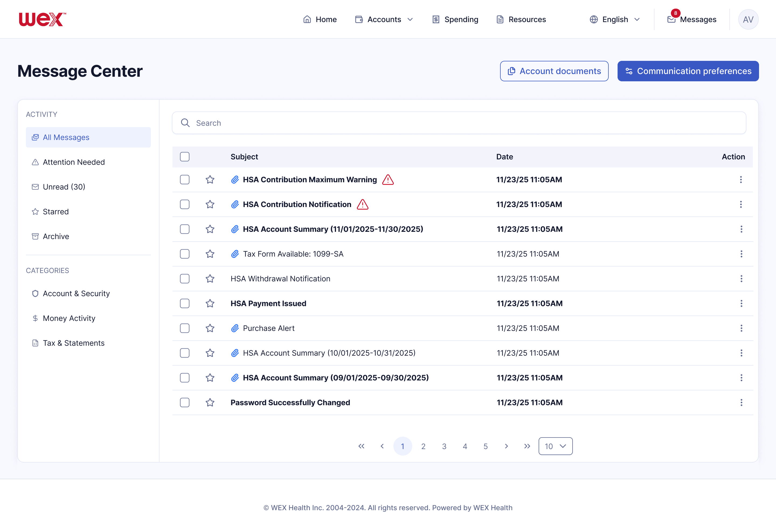Open action menu for Tax Form Available: 1099-SA
This screenshot has width=776, height=532.
741,254
